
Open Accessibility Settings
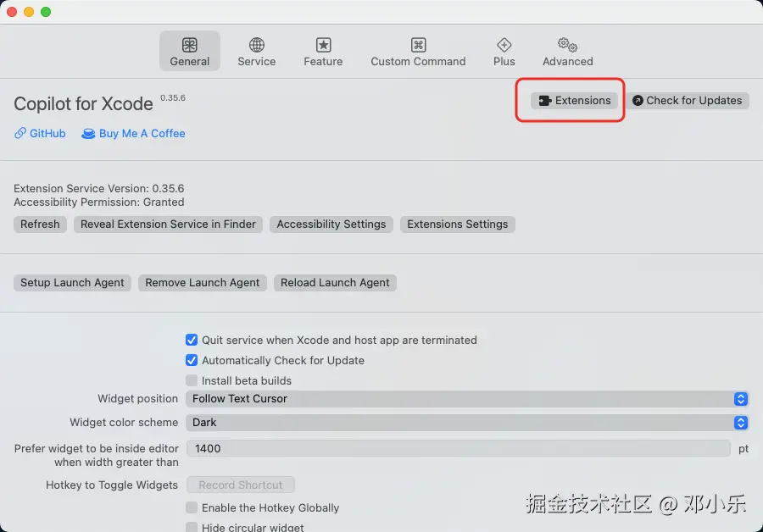(331, 224)
